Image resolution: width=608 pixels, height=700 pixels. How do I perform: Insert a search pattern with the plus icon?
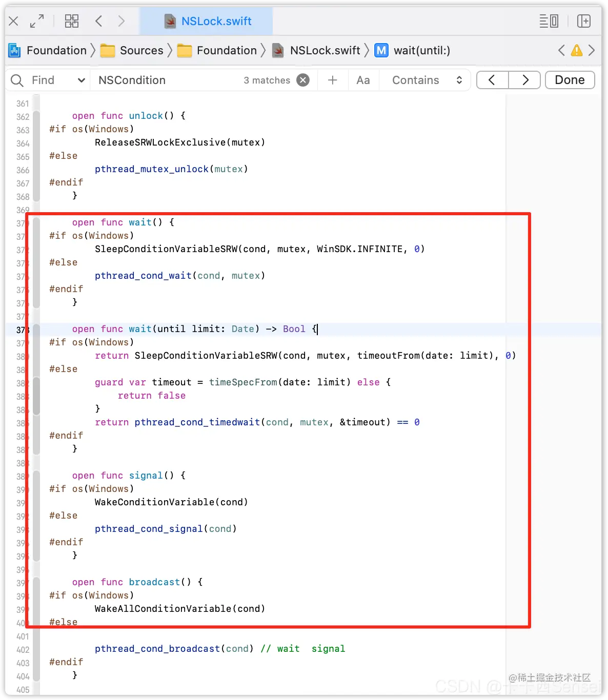(333, 80)
